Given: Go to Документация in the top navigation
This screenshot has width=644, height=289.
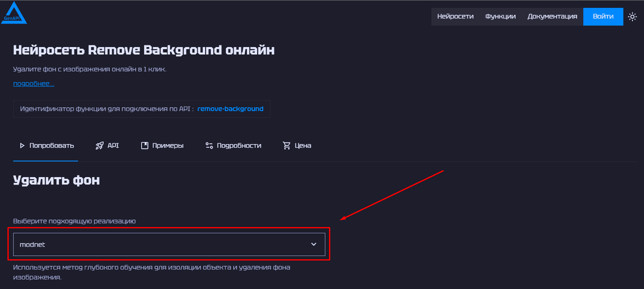Looking at the screenshot, I should (552, 17).
